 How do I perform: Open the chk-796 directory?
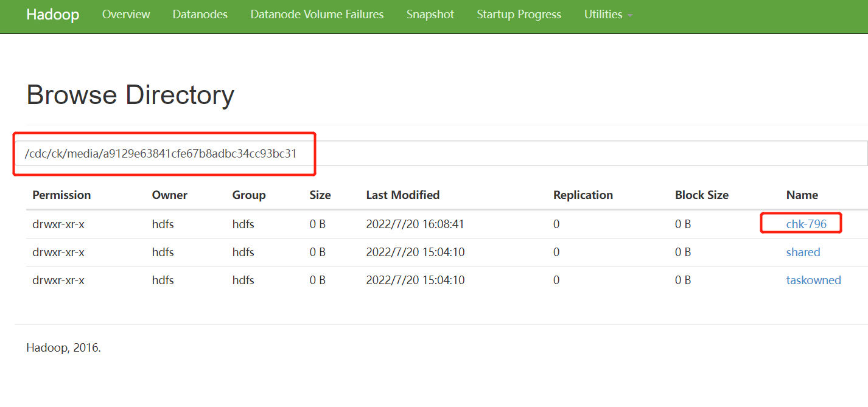click(x=807, y=224)
